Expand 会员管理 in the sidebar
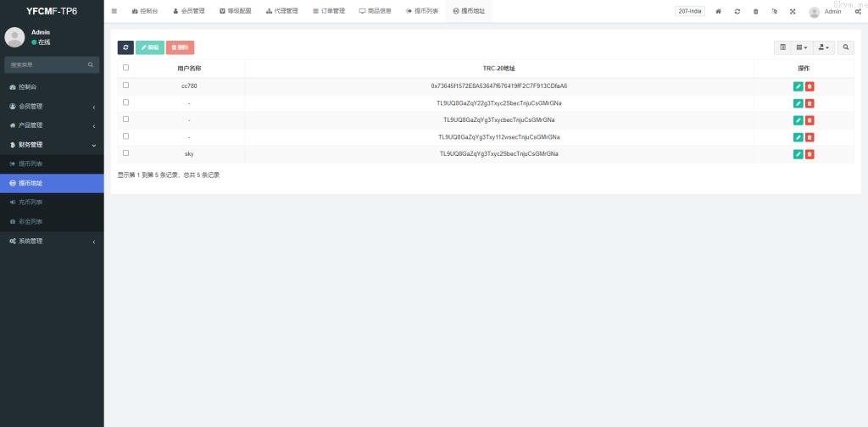The height and width of the screenshot is (427, 868). click(52, 106)
